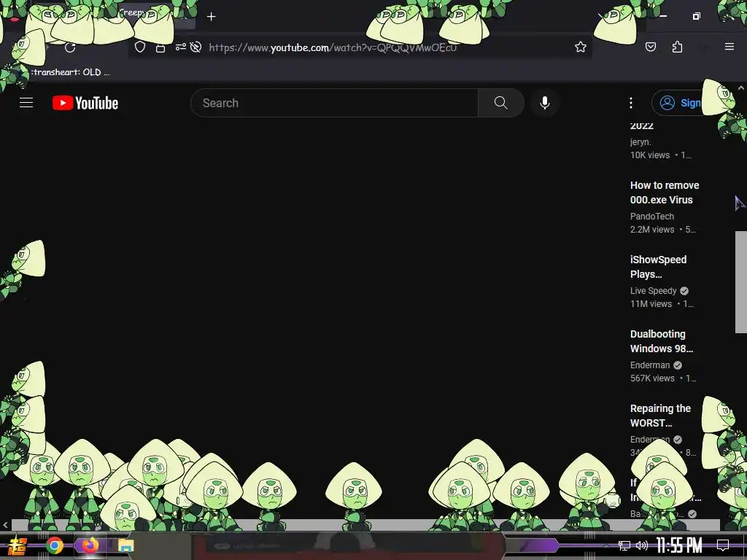The width and height of the screenshot is (747, 560).
Task: Open the Firefox application hamburger menu
Action: 729,47
